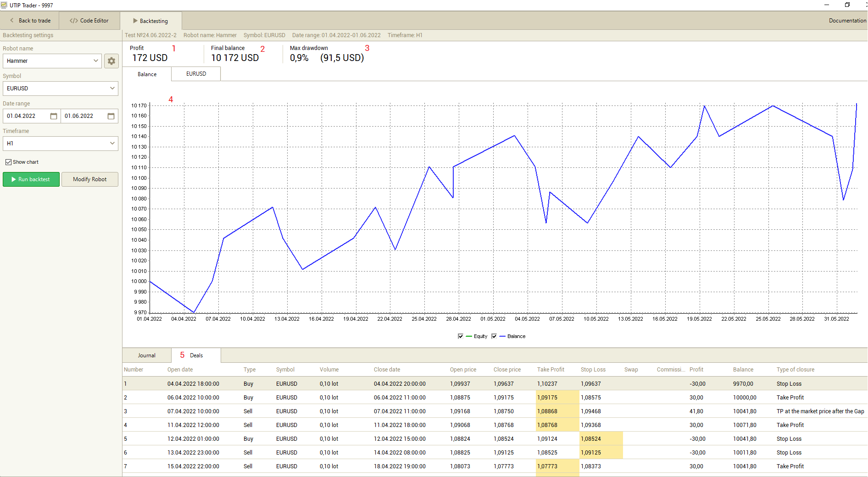Toggle the Show chart checkbox
868x477 pixels.
8,162
